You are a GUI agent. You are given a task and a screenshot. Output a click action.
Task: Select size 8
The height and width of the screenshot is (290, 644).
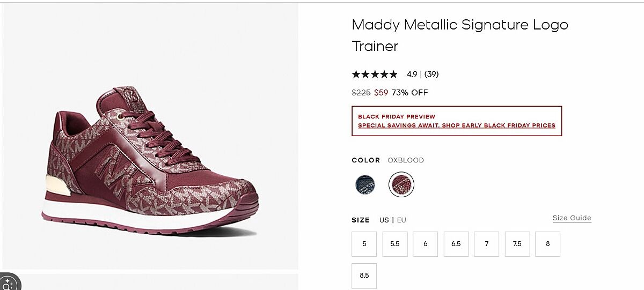(548, 244)
